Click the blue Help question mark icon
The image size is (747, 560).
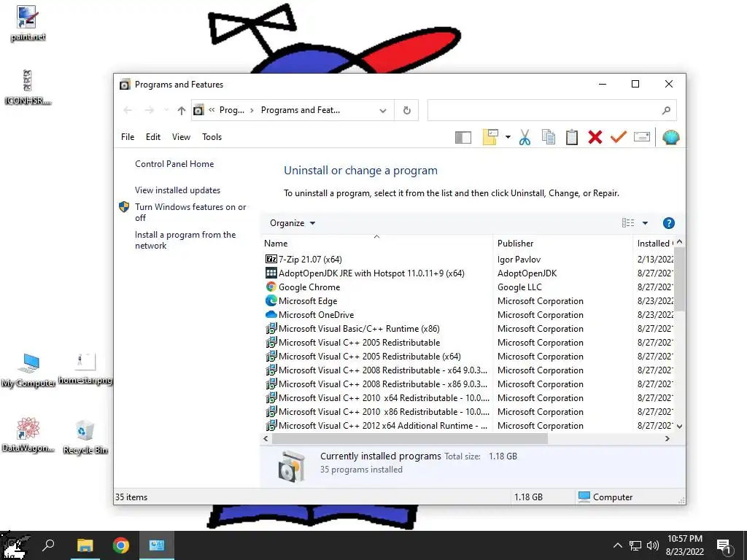[668, 223]
